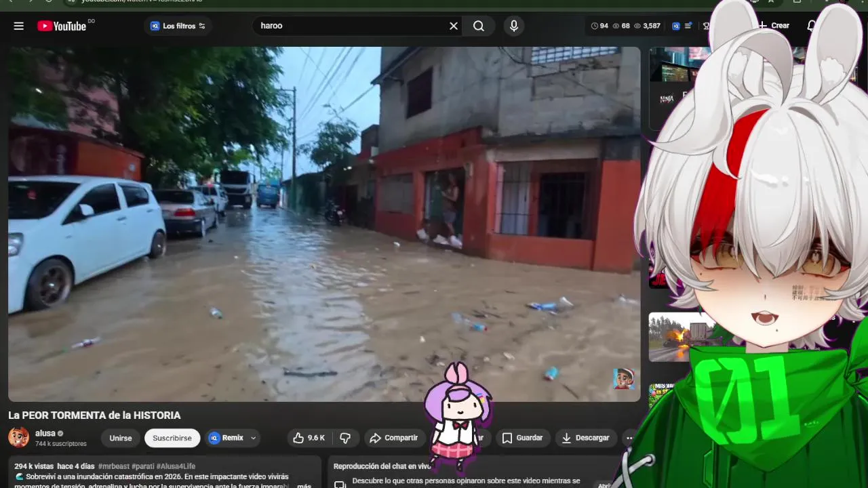Image resolution: width=868 pixels, height=488 pixels.
Task: Click Reproducción del chat en vivo heading
Action: [x=382, y=466]
